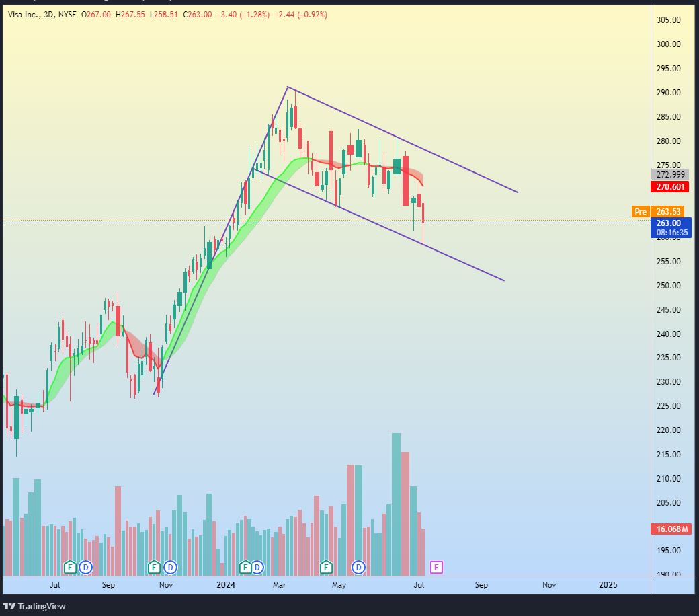The height and width of the screenshot is (616, 699).
Task: Open the dividend marker just before the first Sep label
Action: point(85,568)
